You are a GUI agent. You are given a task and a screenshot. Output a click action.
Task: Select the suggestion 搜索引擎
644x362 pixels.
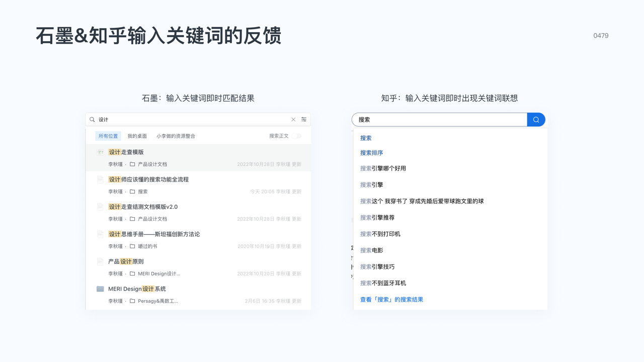pos(372,185)
